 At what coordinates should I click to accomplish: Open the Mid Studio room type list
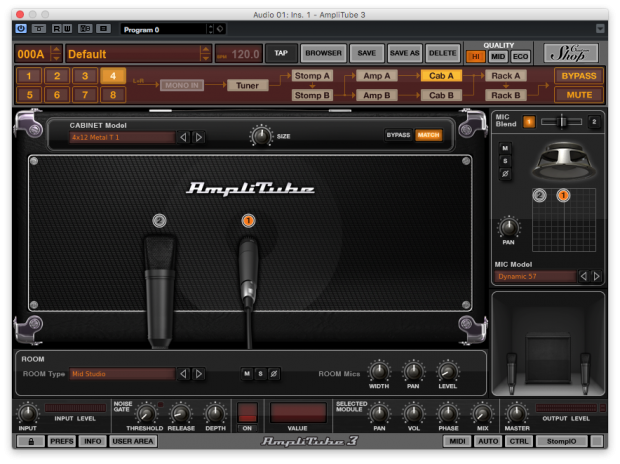[122, 374]
